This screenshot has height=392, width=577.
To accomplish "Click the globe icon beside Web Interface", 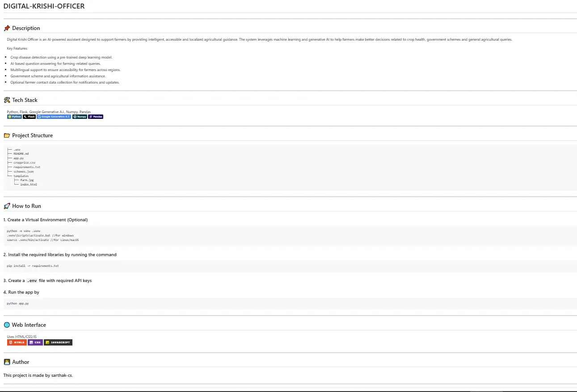I will click(x=6, y=325).
